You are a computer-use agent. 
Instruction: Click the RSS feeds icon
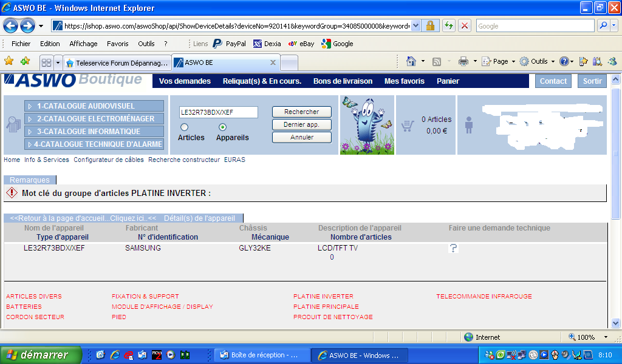(437, 61)
